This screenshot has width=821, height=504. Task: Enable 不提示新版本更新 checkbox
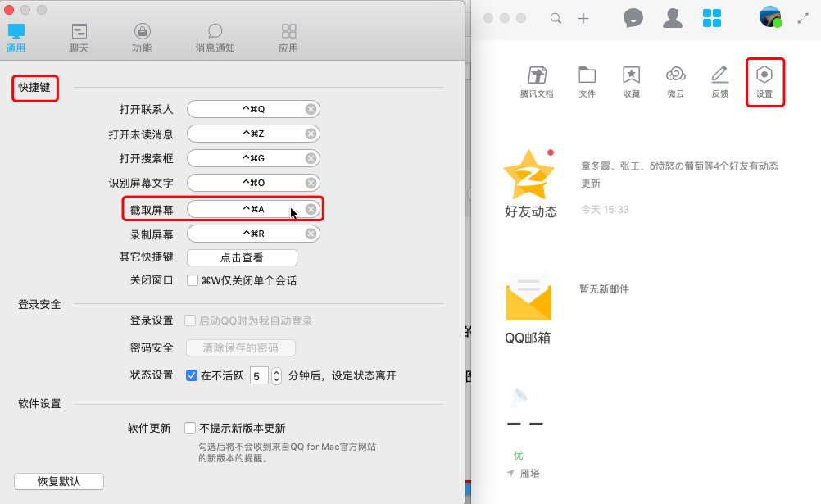190,428
